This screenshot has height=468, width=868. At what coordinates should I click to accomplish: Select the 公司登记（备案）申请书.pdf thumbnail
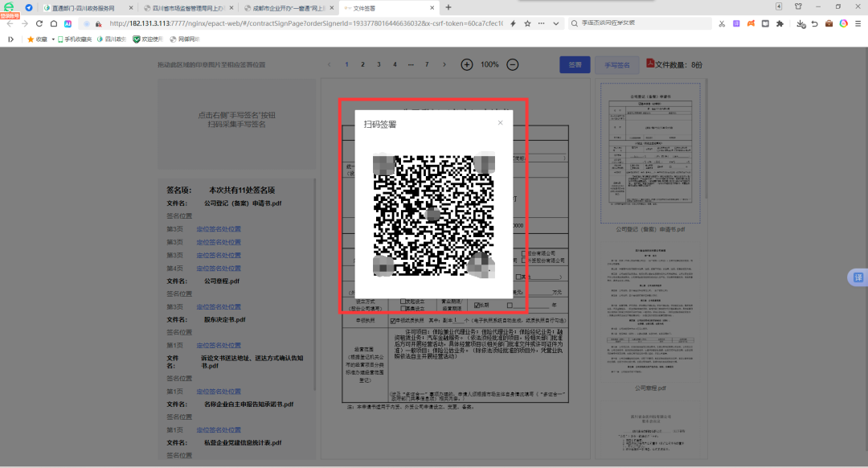[x=650, y=153]
